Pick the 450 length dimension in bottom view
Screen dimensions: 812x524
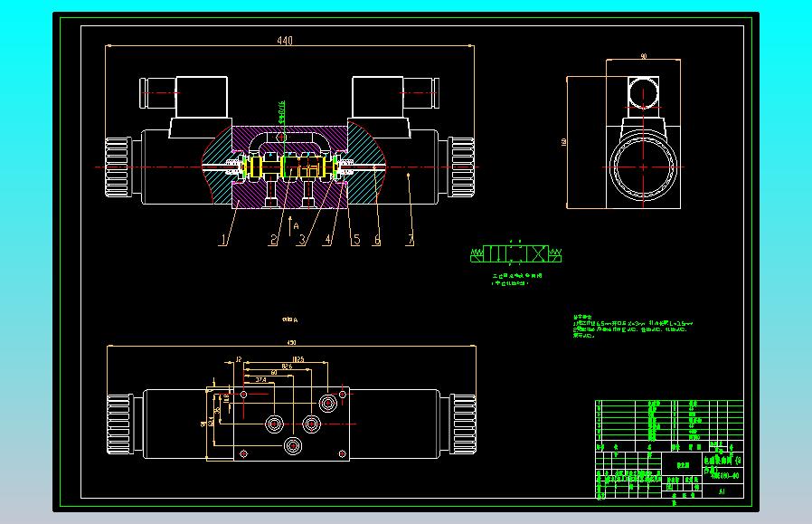291,342
